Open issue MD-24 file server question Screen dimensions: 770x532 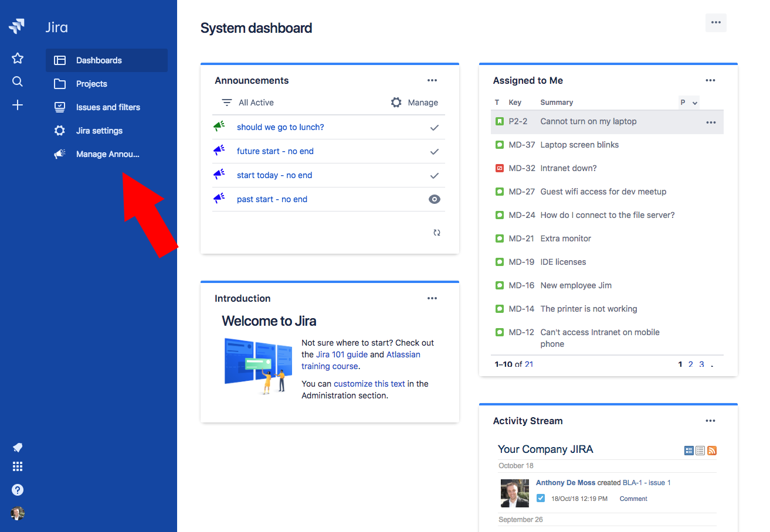point(607,215)
